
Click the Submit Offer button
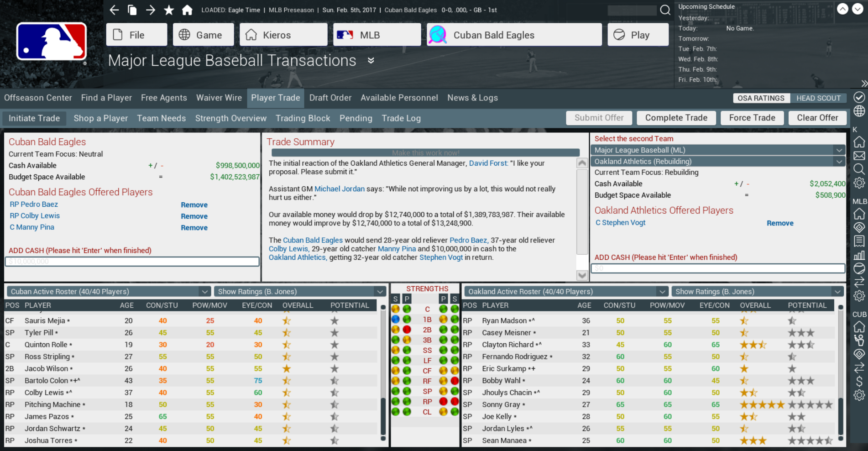pyautogui.click(x=599, y=118)
